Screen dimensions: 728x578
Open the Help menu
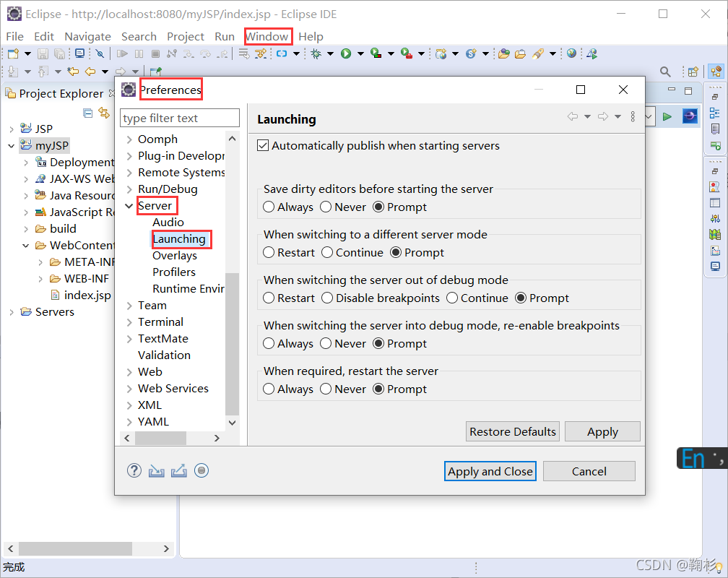tap(311, 36)
